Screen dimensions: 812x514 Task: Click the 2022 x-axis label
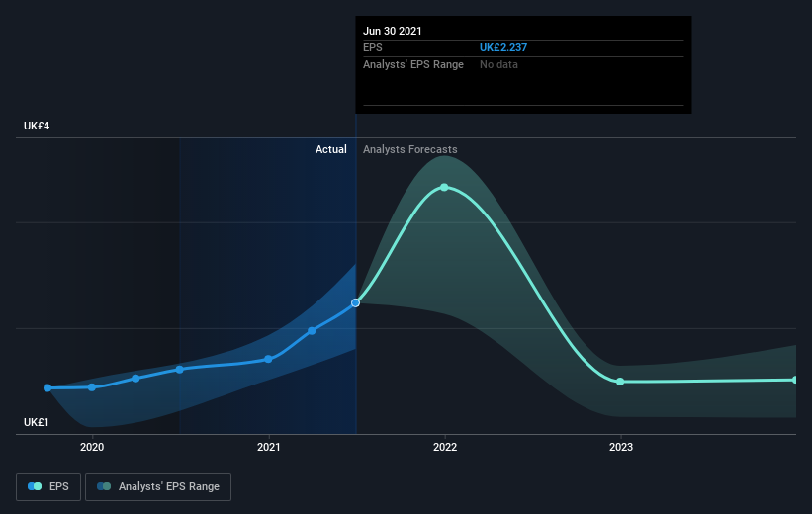point(445,447)
